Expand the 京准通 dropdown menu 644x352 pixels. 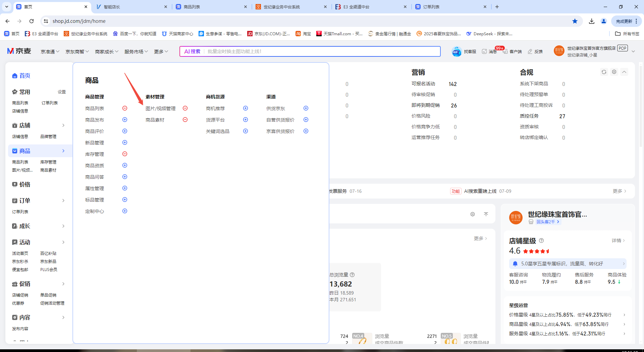[50, 51]
